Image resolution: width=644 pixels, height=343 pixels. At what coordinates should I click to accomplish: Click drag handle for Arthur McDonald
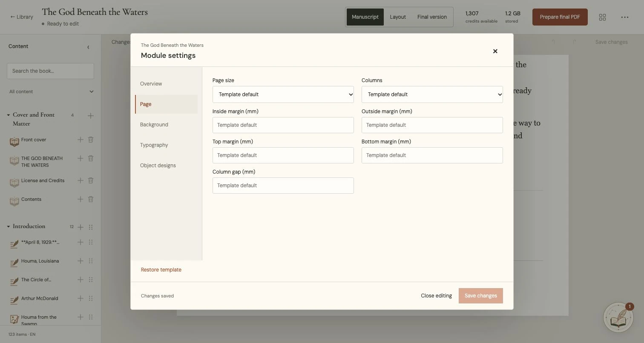(x=91, y=298)
